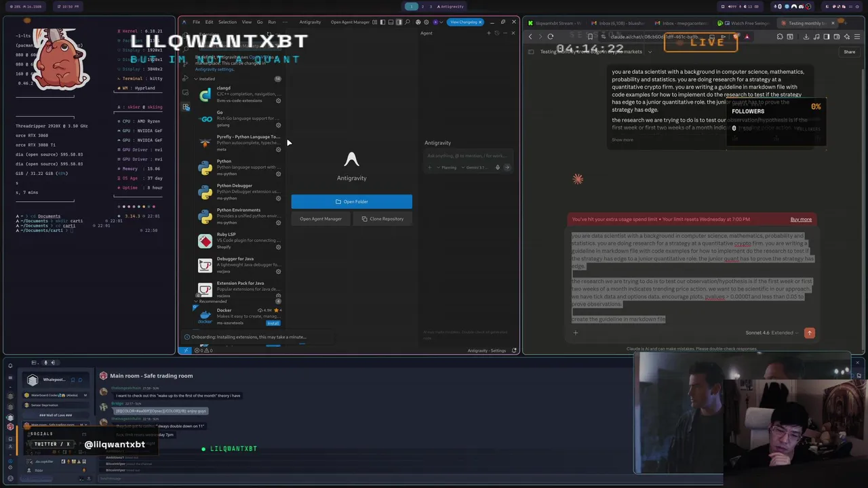Click Open Agent Manager in the title bar
Image resolution: width=868 pixels, height=488 pixels.
tap(350, 22)
